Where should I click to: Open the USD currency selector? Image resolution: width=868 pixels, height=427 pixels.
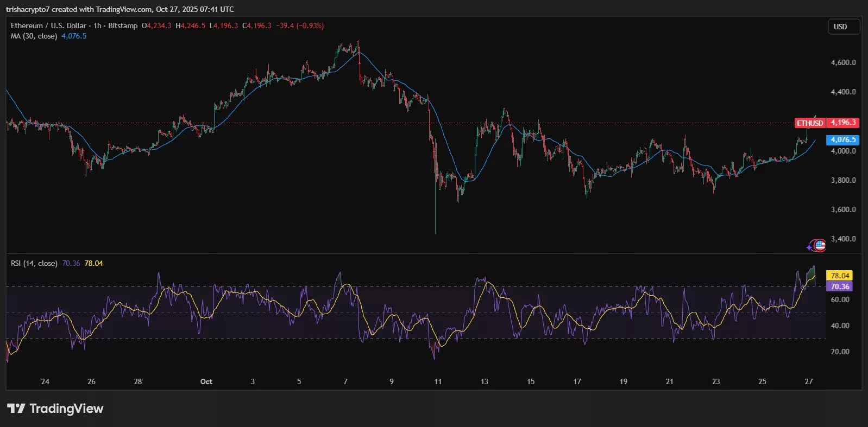coord(842,27)
